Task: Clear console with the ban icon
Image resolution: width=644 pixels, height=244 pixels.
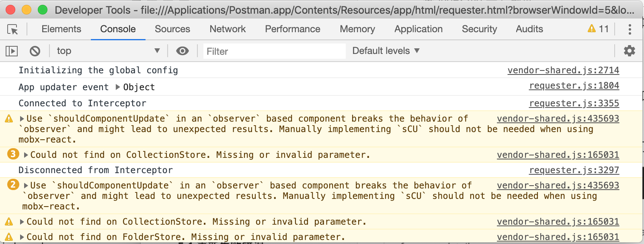Action: tap(35, 51)
